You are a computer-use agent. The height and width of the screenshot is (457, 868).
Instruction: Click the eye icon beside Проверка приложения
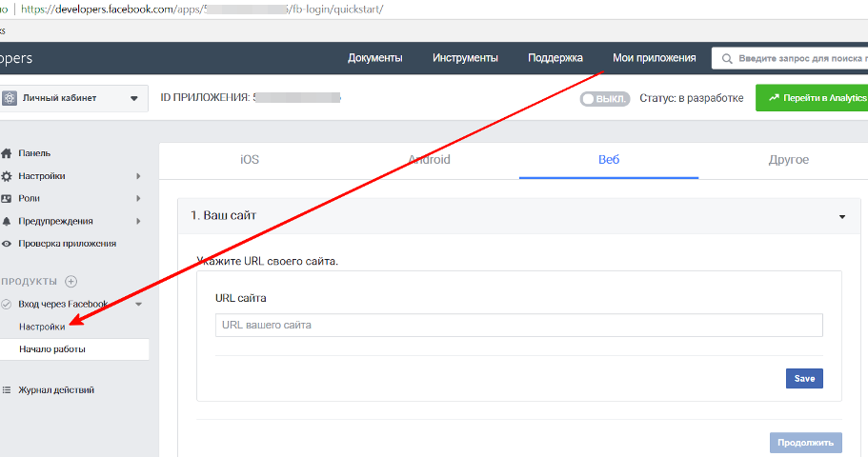(x=6, y=244)
